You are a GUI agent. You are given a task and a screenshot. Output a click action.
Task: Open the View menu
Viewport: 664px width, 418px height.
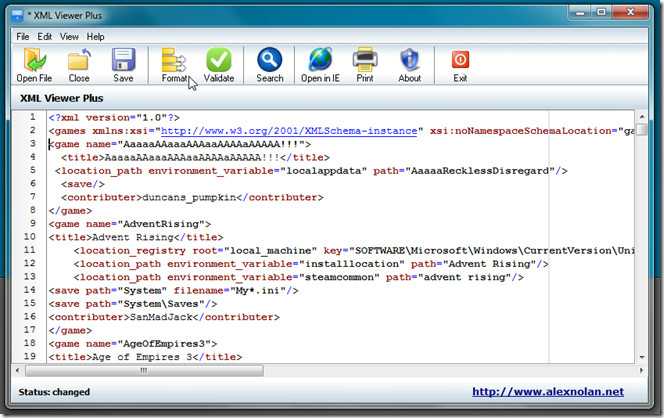point(69,37)
